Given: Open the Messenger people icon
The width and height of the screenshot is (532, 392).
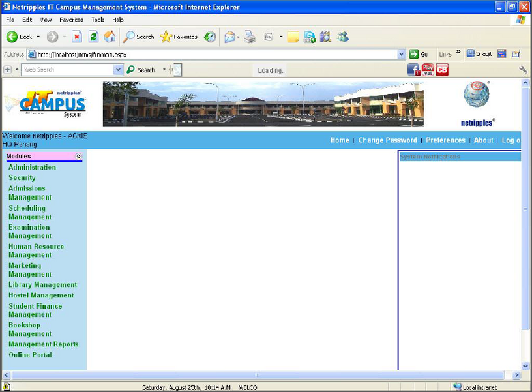Looking at the screenshot, I should pos(343,37).
